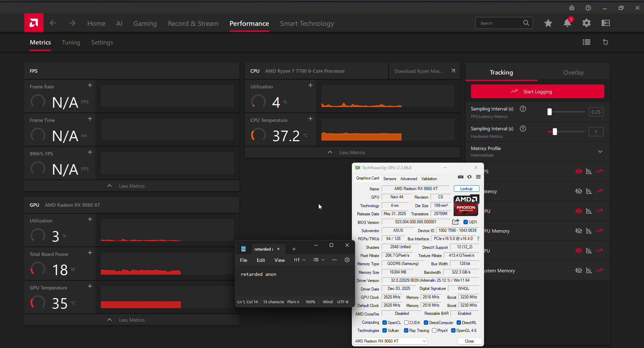This screenshot has height=348, width=644.
Task: Click GPU-Z BIOS share/export icon
Action: pyautogui.click(x=456, y=222)
